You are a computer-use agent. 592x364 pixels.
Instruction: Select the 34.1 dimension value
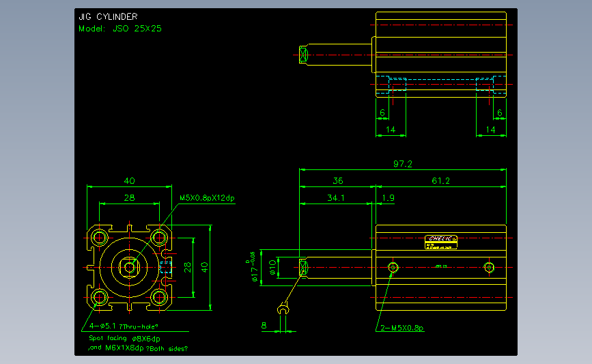coord(336,198)
